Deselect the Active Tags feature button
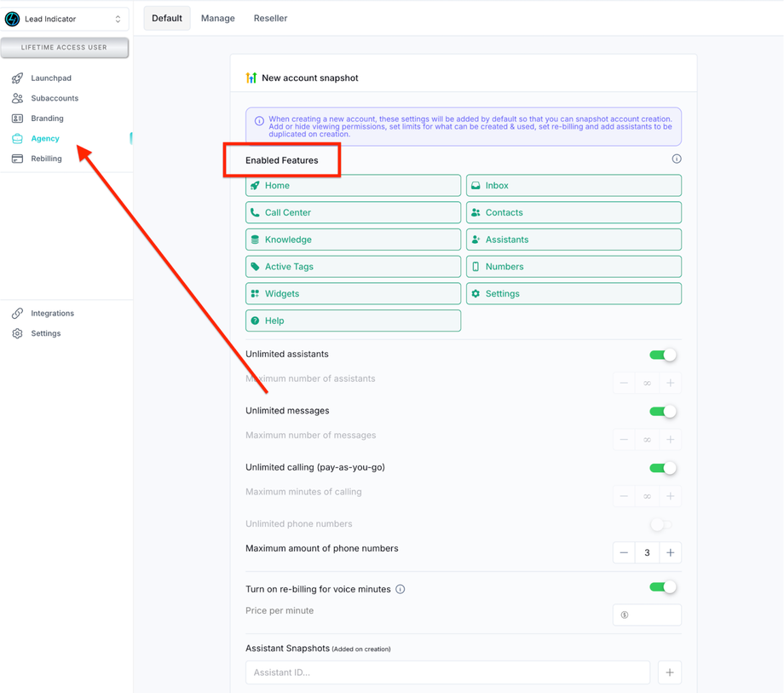The width and height of the screenshot is (784, 693). click(x=353, y=266)
